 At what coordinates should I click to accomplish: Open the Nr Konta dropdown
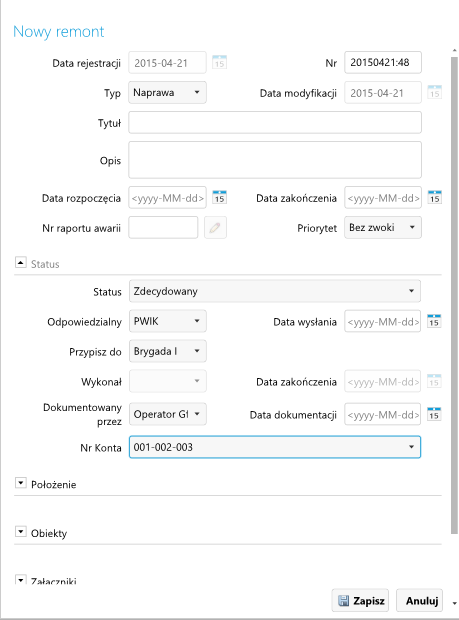pyautogui.click(x=275, y=447)
